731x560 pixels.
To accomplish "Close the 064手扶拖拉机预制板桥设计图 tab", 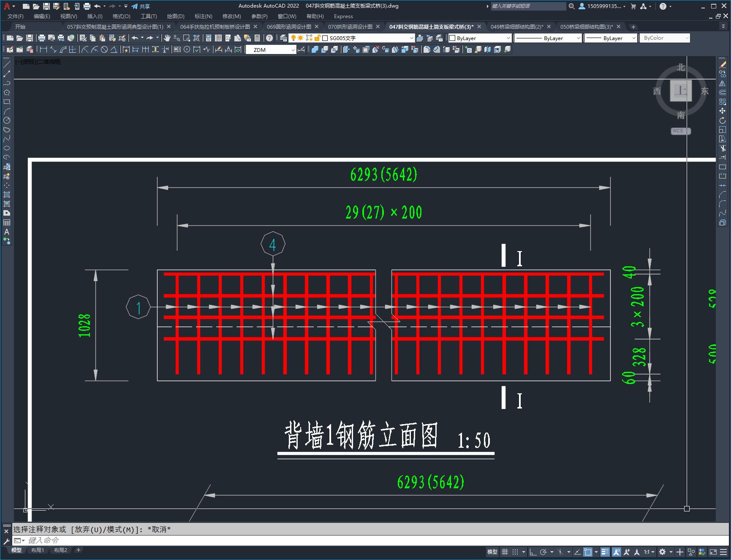I will (255, 27).
